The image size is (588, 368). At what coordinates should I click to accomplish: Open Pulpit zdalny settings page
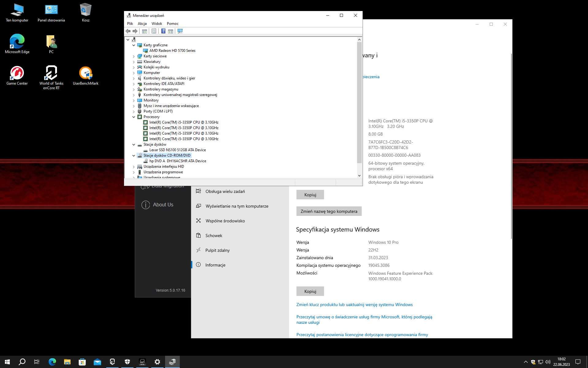pyautogui.click(x=240, y=250)
